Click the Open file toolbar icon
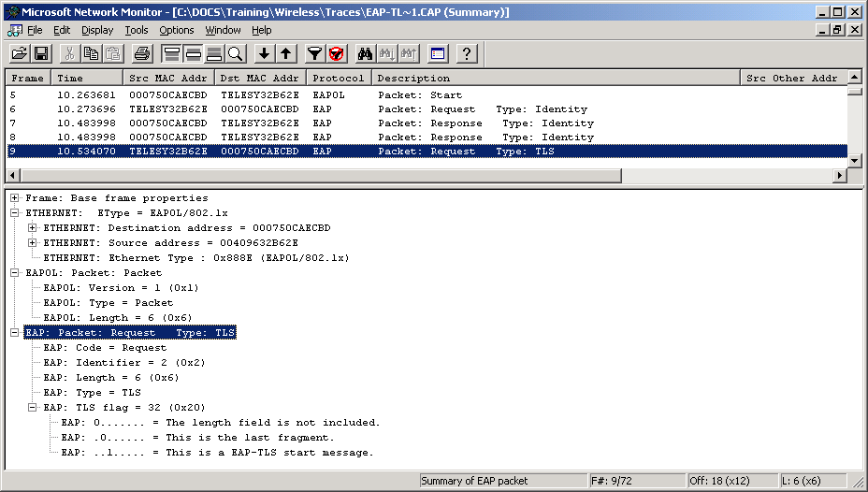 tap(18, 53)
